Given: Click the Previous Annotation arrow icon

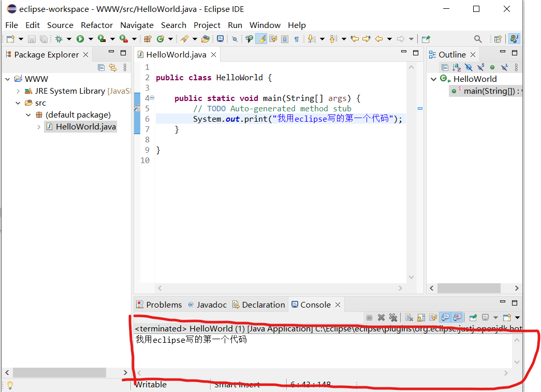Looking at the screenshot, I should [333, 39].
